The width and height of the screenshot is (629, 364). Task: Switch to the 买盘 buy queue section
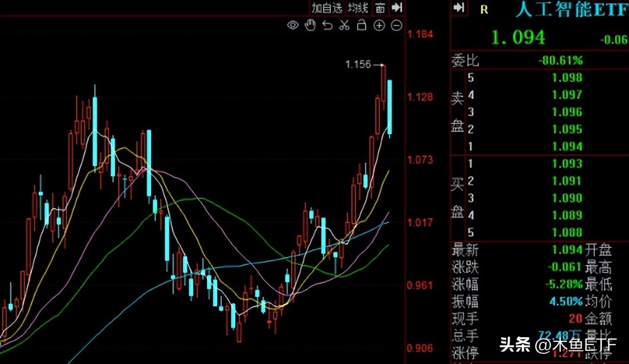pyautogui.click(x=457, y=198)
